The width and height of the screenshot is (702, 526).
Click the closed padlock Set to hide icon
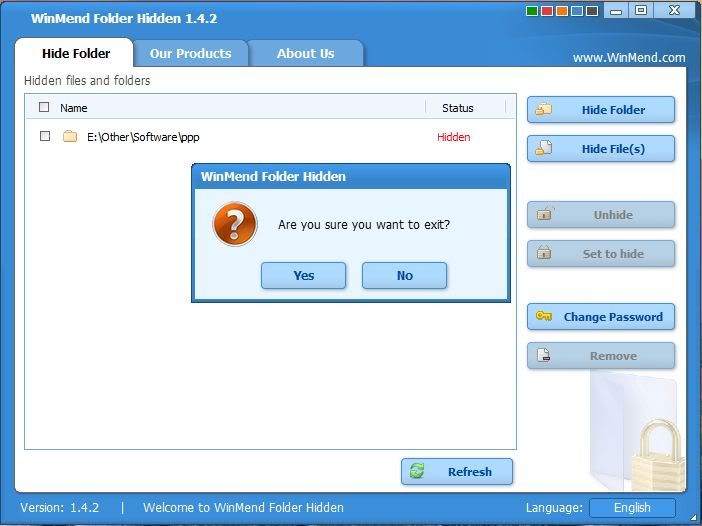(x=544, y=253)
